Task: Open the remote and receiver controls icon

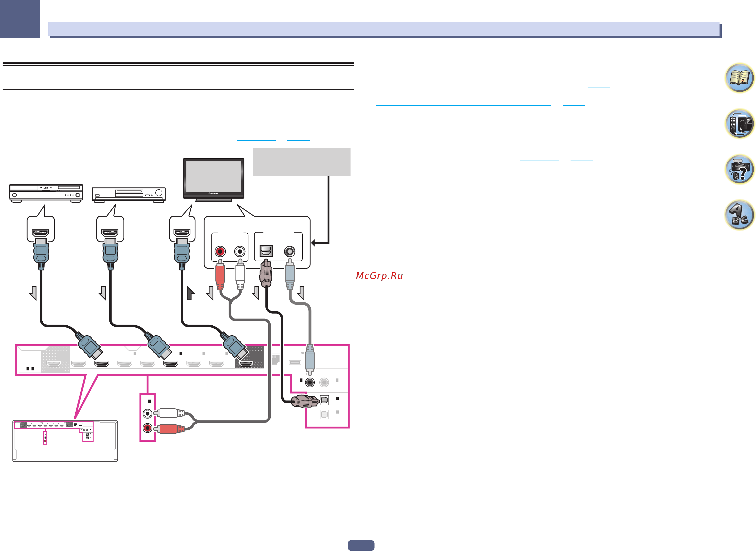Action: pyautogui.click(x=740, y=123)
